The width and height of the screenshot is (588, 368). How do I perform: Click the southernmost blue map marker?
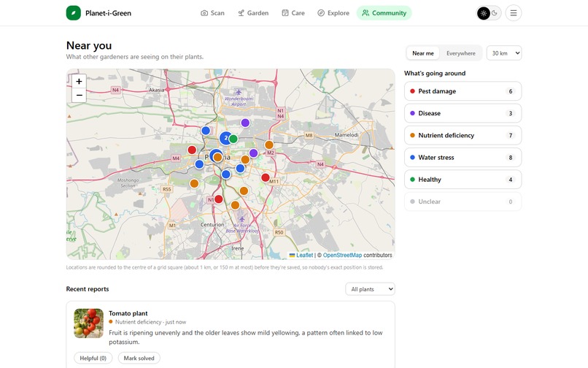[x=225, y=175]
